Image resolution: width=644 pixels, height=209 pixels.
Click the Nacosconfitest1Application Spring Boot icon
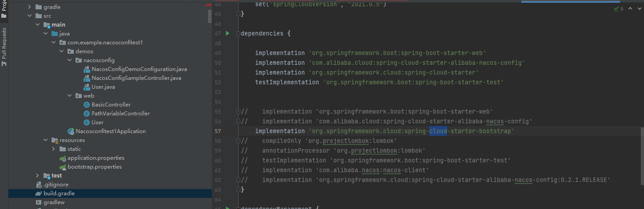click(71, 131)
